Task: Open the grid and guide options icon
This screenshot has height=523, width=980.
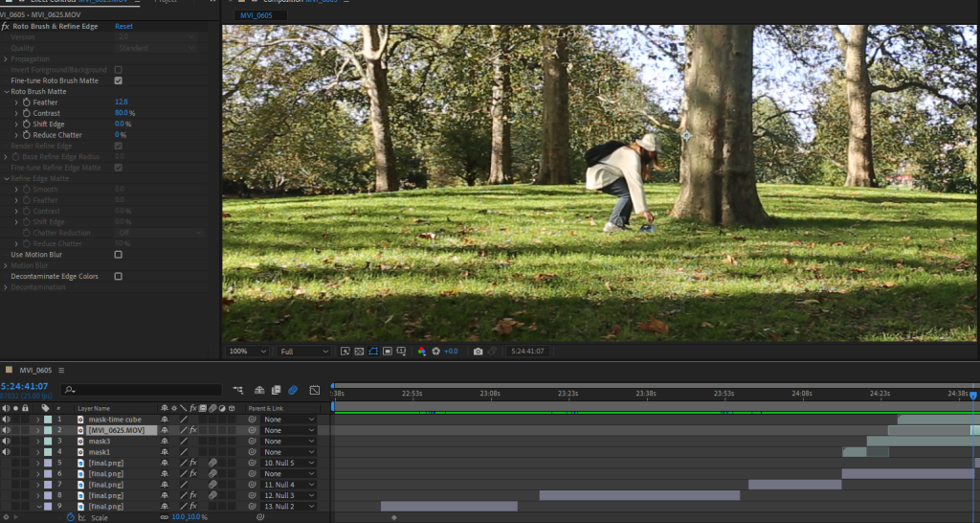Action: tap(401, 352)
